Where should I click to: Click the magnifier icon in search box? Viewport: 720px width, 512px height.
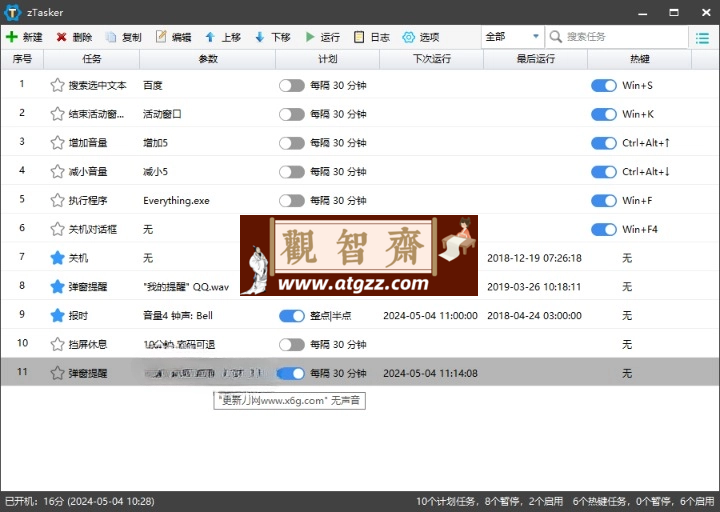coord(556,37)
